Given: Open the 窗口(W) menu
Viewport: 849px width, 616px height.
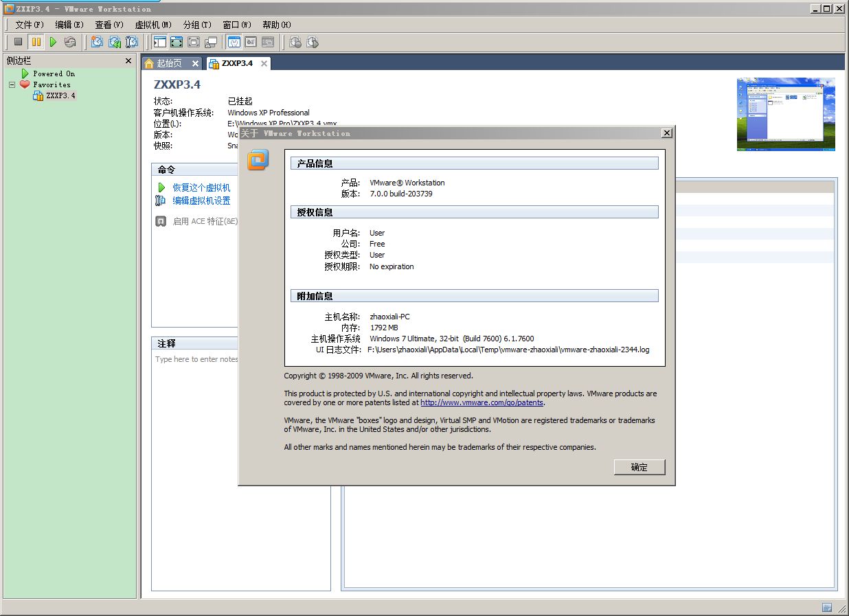Looking at the screenshot, I should 237,25.
